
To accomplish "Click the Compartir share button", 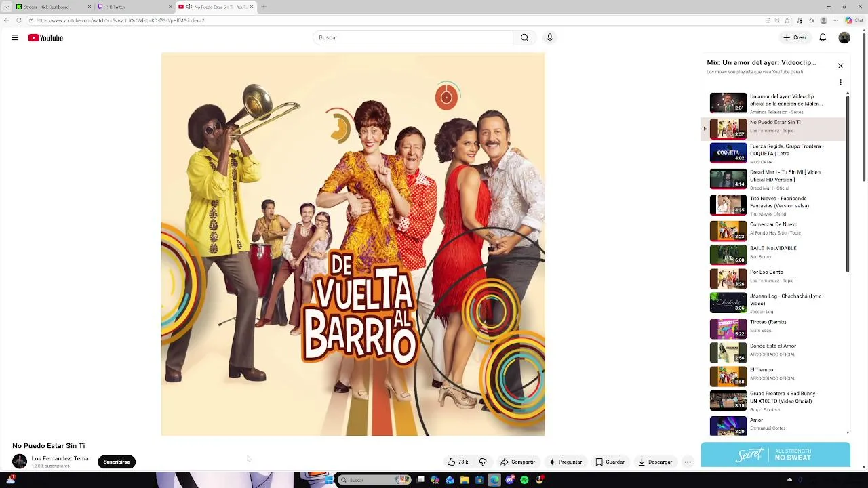I will [518, 462].
